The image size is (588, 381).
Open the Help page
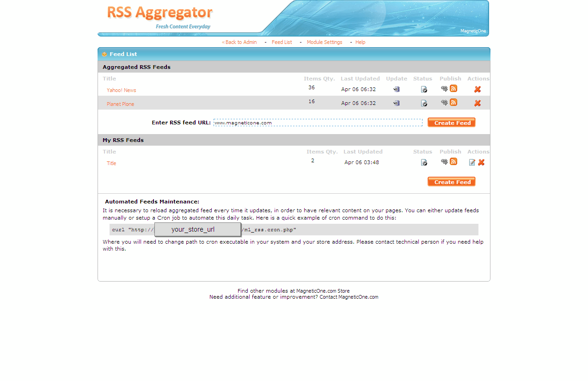click(360, 42)
